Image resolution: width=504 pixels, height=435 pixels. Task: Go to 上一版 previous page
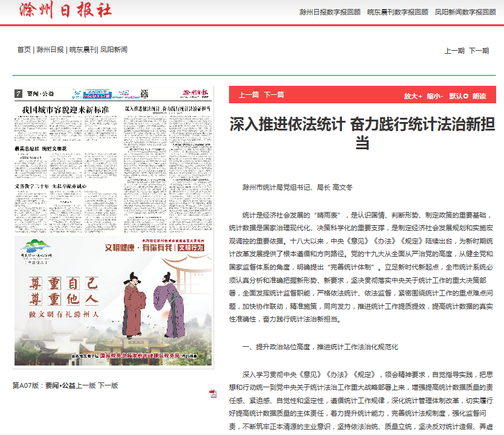[x=86, y=385]
